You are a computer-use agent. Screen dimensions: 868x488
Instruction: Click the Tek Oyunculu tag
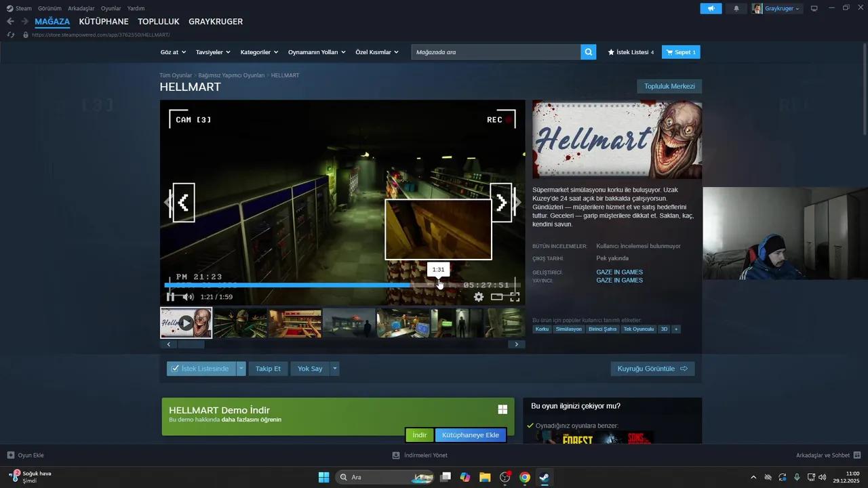pos(639,329)
